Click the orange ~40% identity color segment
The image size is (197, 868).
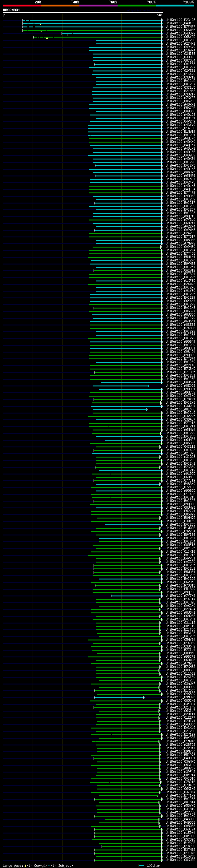60,6
